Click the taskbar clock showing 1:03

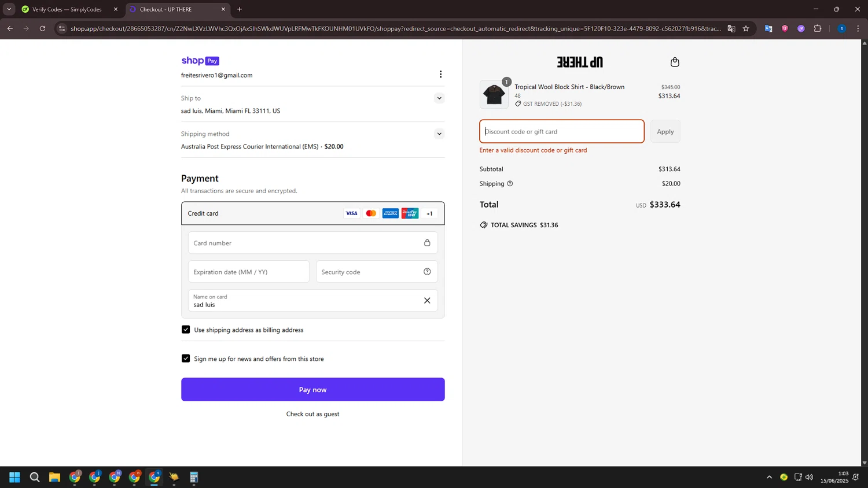pyautogui.click(x=834, y=477)
